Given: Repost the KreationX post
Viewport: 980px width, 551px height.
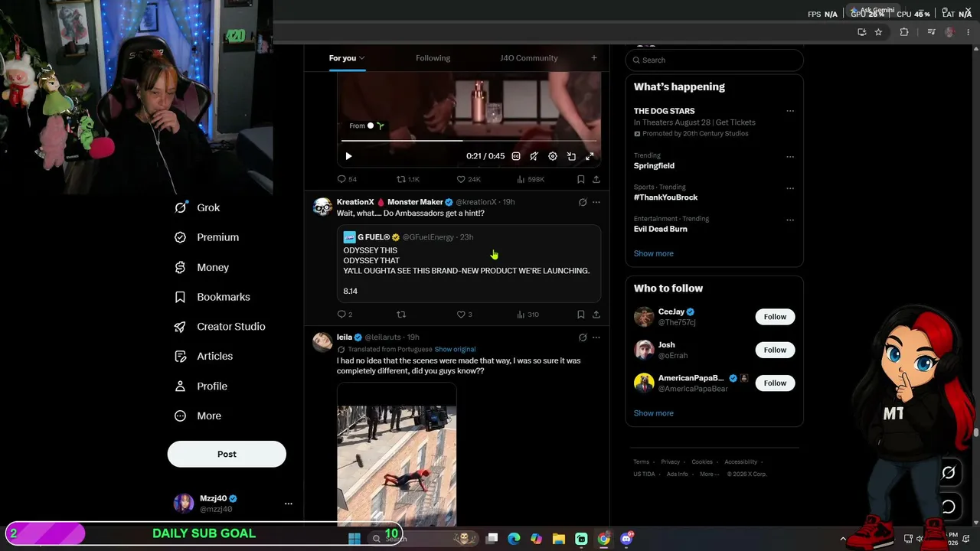Looking at the screenshot, I should 401,315.
